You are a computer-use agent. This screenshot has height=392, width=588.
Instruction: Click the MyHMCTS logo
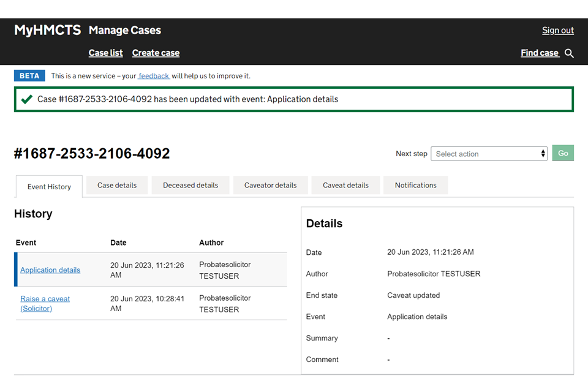47,30
